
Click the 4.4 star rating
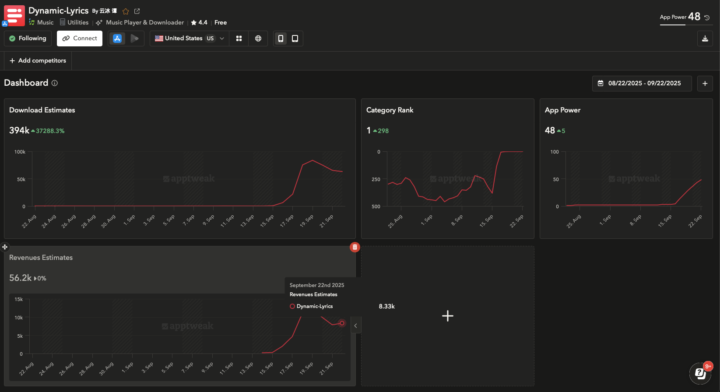tap(199, 22)
